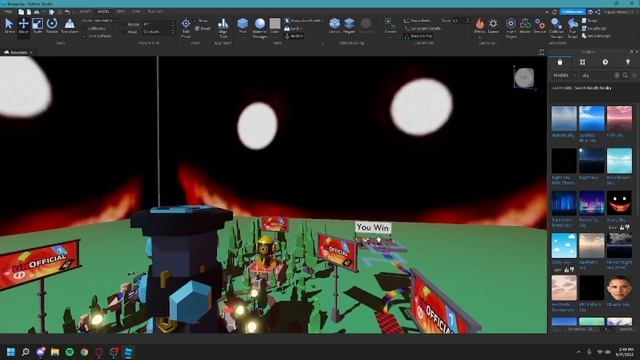Open Collision Groups editor
This screenshot has height=360, width=640.
(x=556, y=27)
